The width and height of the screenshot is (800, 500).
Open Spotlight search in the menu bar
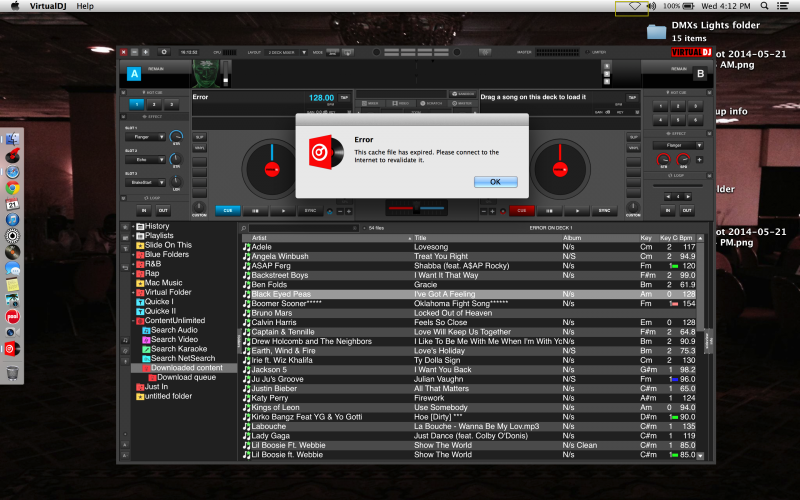coord(764,6)
